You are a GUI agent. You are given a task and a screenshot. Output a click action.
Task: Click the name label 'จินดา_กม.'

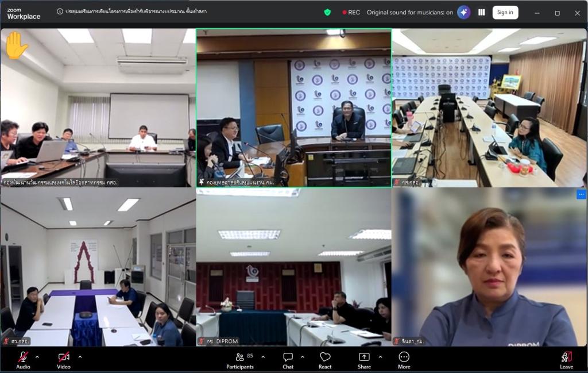(x=412, y=341)
